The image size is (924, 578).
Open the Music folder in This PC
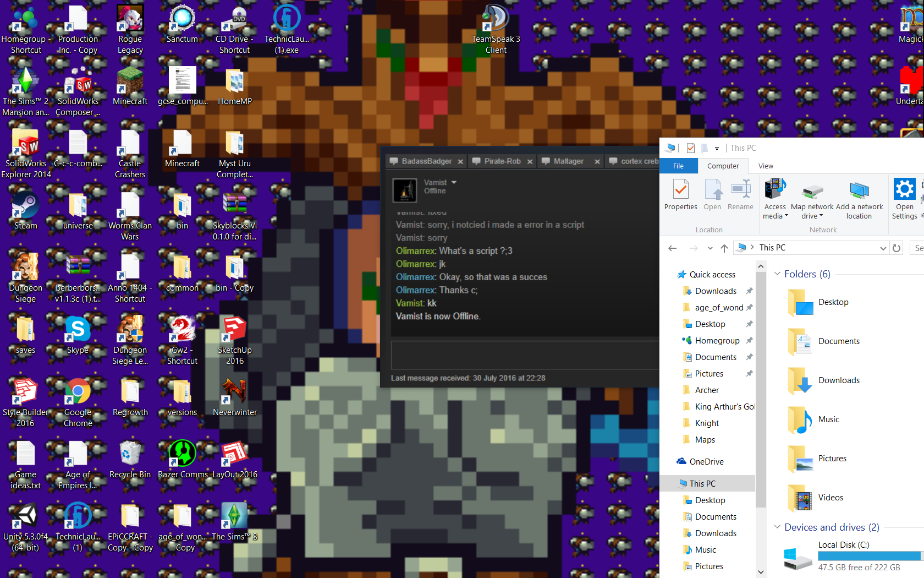pos(813,419)
